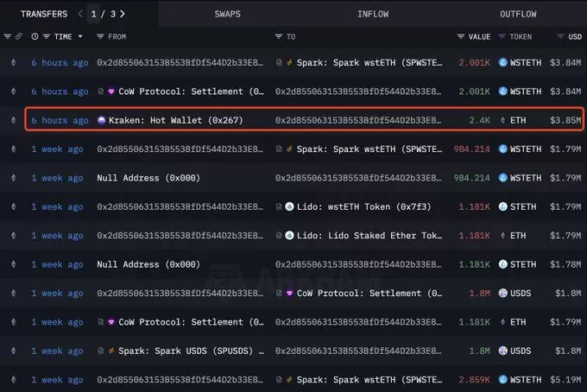Click chain icon on the $5.19M row
The width and height of the screenshot is (587, 392).
tap(14, 380)
